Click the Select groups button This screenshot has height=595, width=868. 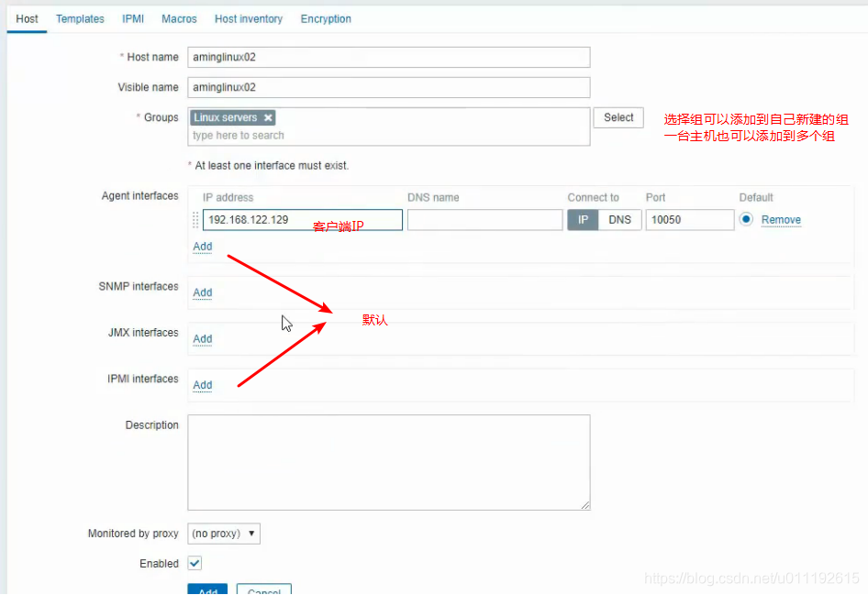pyautogui.click(x=618, y=117)
